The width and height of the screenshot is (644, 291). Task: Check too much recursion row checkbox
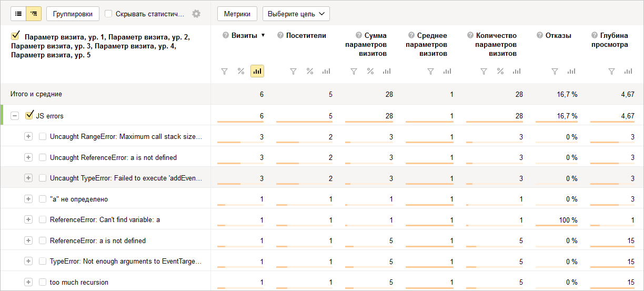(43, 282)
